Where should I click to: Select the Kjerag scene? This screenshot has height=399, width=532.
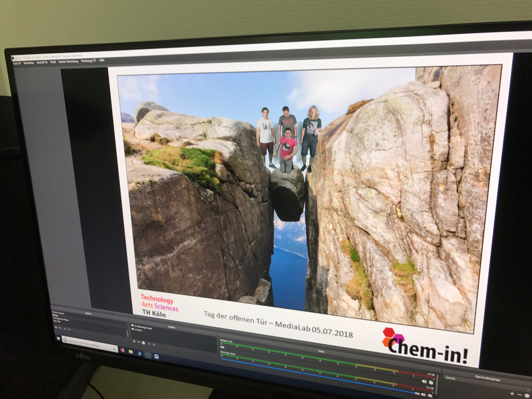(55, 316)
